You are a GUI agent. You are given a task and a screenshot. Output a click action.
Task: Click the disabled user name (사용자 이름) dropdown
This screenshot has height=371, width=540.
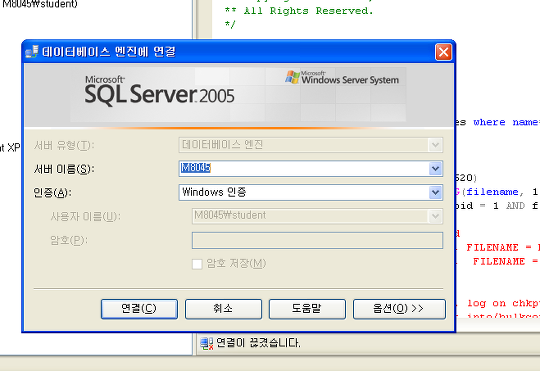tap(317, 216)
